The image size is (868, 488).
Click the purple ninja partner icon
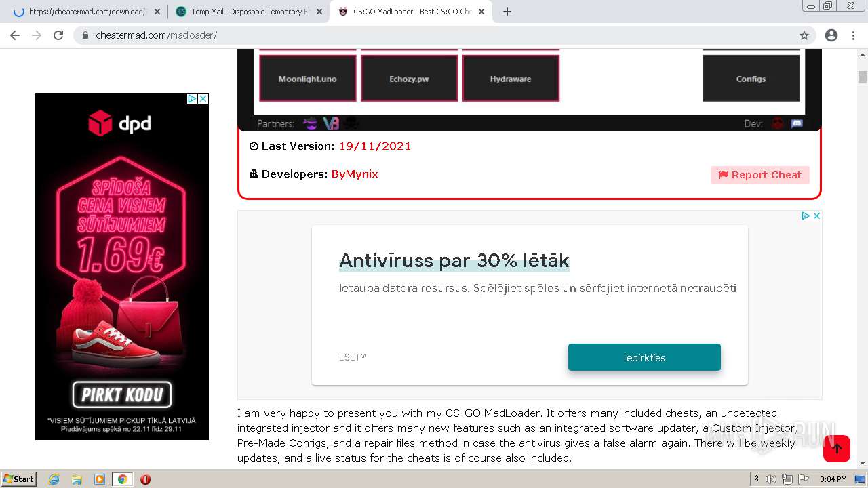[x=310, y=123]
